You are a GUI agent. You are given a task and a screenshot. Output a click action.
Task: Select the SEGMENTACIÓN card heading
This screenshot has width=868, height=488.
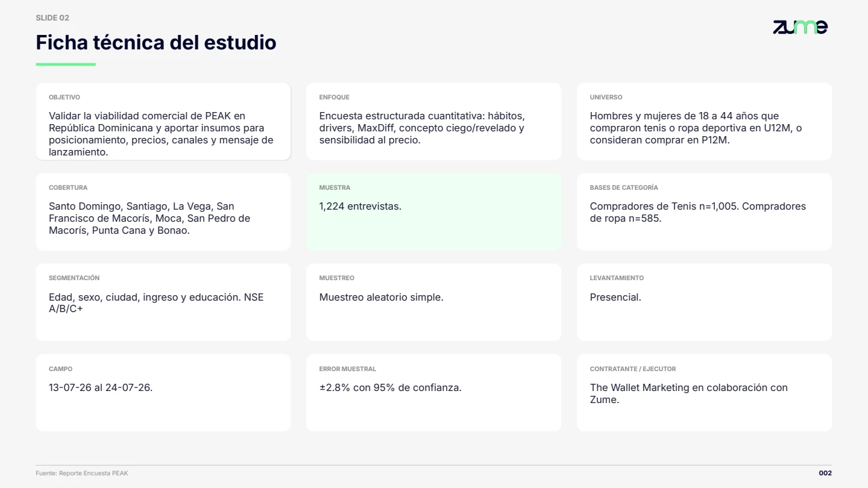[x=74, y=278]
